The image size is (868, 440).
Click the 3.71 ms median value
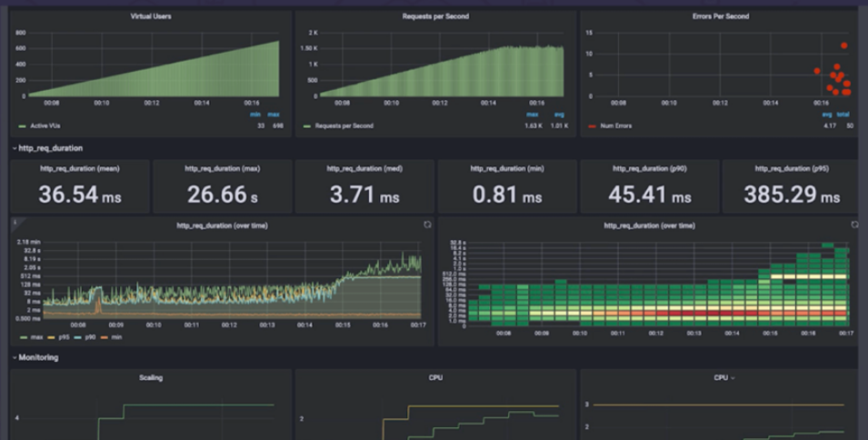point(364,195)
